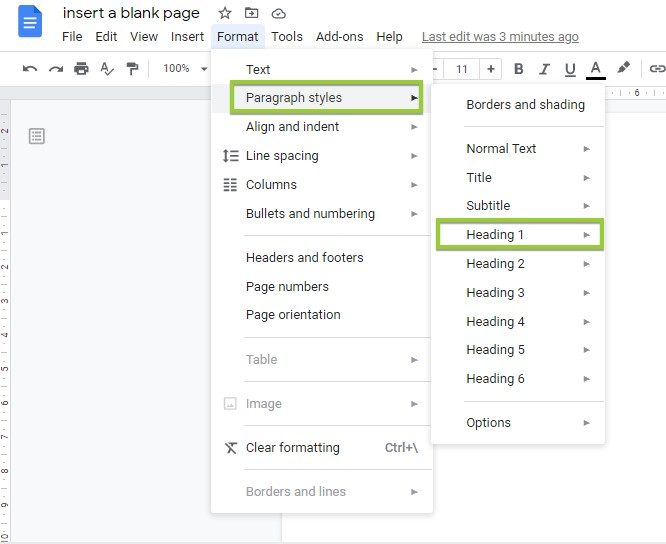Toggle Underline formatting button
Screen dimensions: 666x544
[x=570, y=69]
